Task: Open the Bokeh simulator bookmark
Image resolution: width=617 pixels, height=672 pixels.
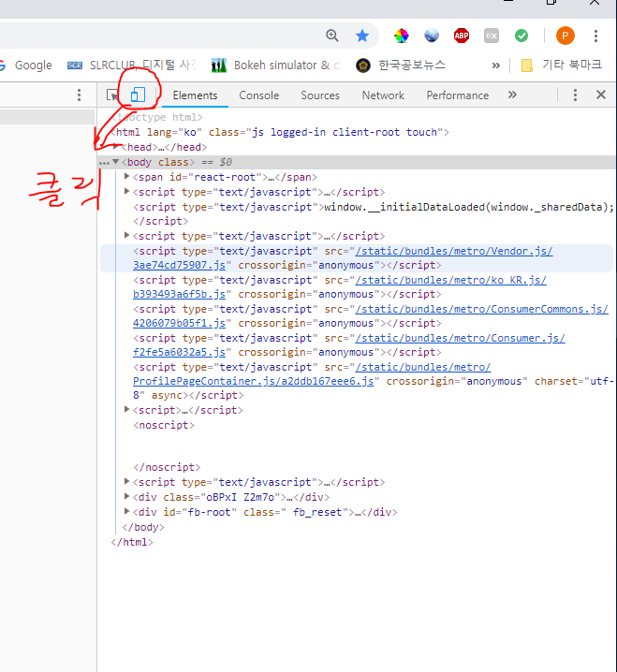Action: [x=275, y=66]
